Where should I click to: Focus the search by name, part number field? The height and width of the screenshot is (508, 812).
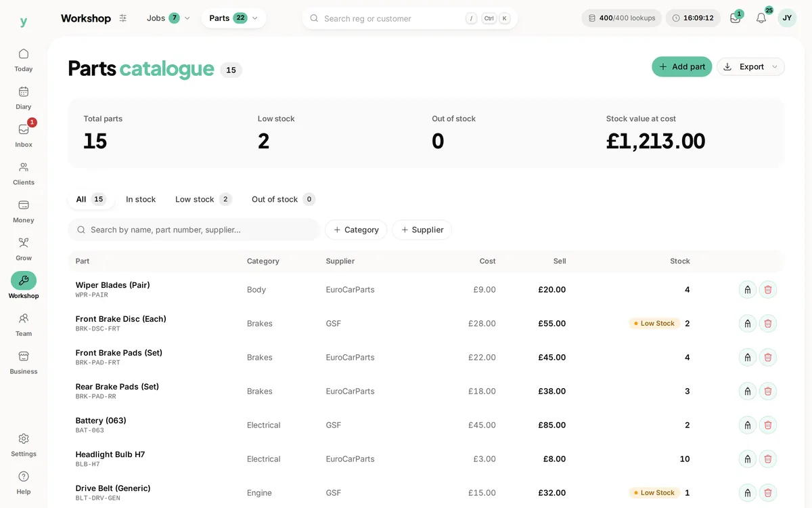(x=194, y=230)
